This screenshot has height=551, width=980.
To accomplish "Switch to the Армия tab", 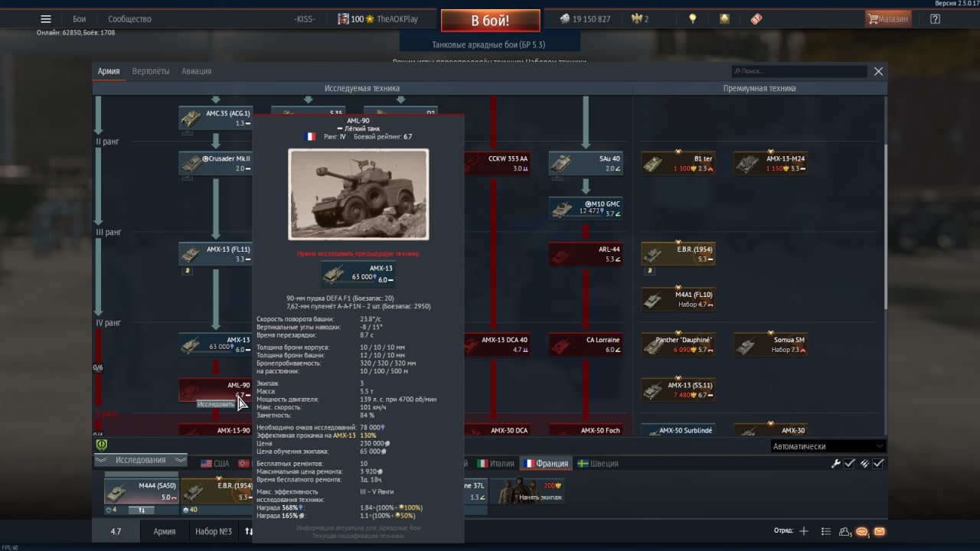I will (x=109, y=71).
